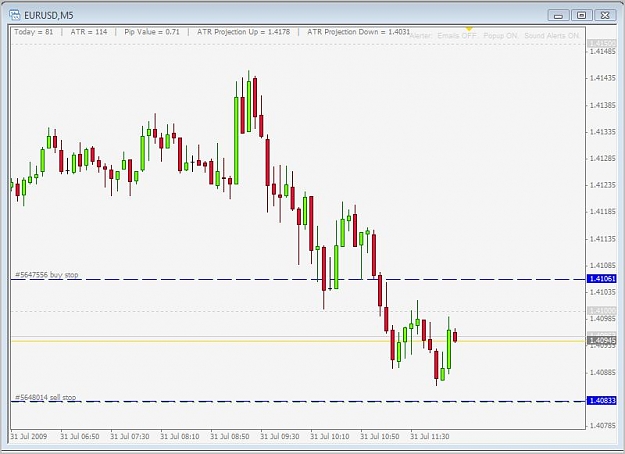Click the 1.41385 price scale label

tap(602, 105)
